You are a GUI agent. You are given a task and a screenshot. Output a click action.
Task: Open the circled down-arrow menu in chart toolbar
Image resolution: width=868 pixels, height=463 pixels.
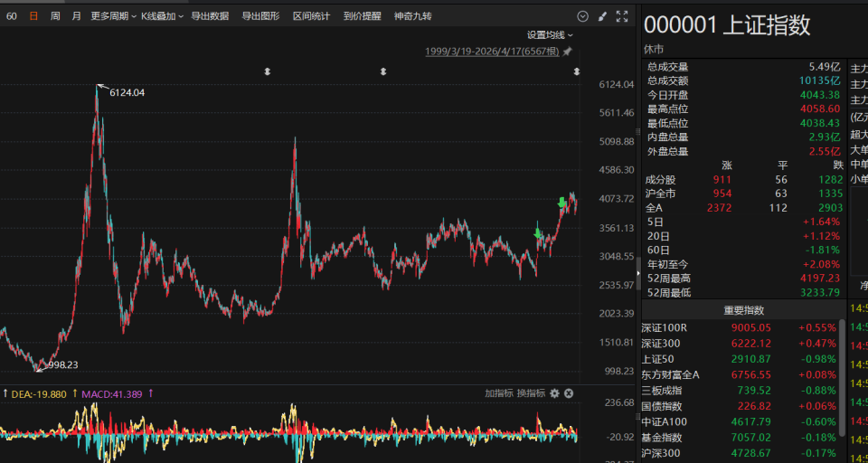(x=582, y=16)
